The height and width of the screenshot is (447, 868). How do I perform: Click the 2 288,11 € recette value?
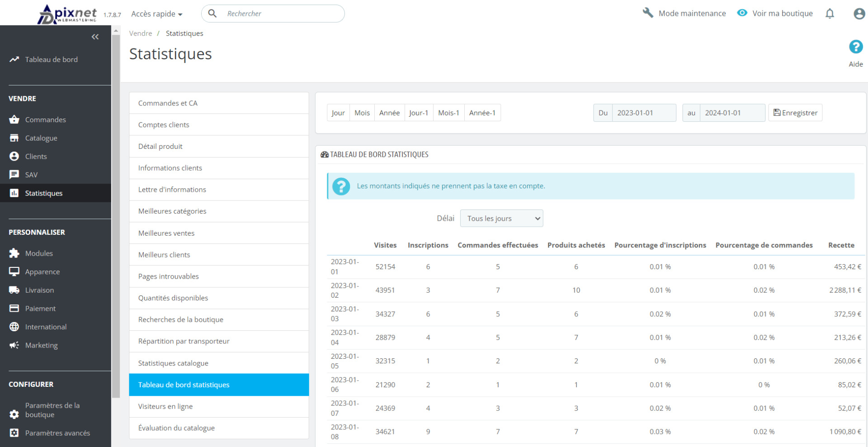[x=845, y=290]
